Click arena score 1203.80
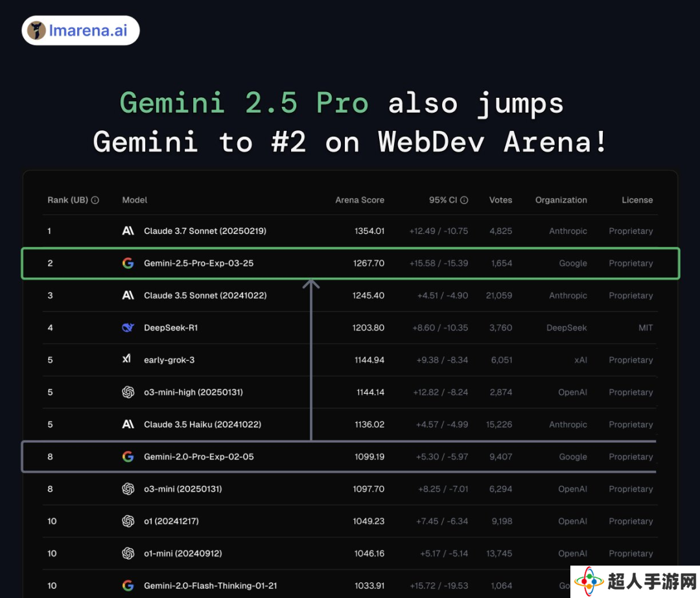 pos(368,328)
